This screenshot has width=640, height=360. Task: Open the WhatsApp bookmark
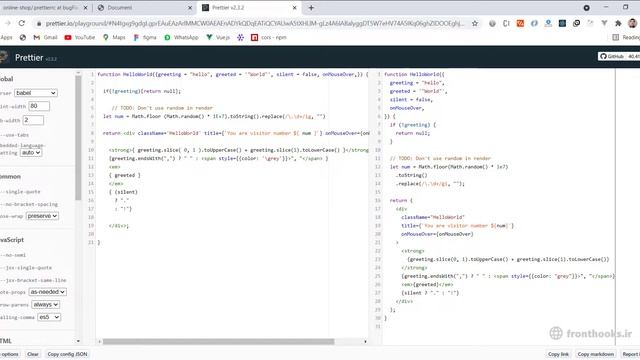(181, 37)
